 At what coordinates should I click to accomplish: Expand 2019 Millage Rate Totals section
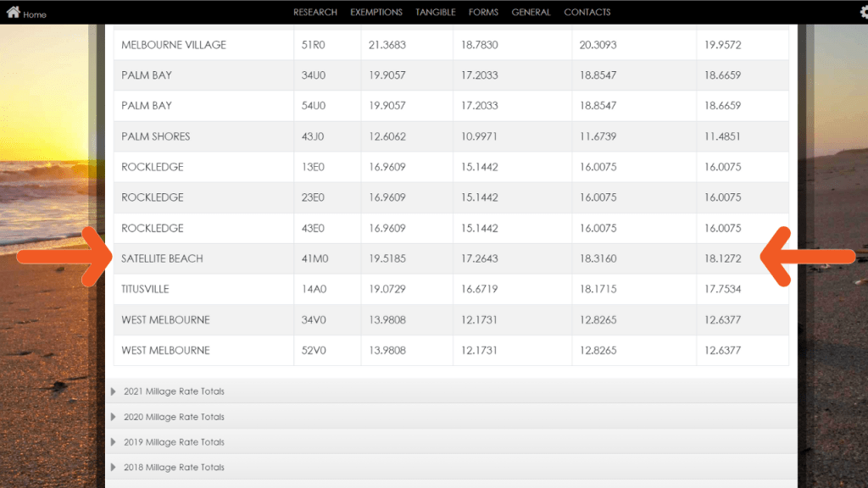tap(174, 442)
